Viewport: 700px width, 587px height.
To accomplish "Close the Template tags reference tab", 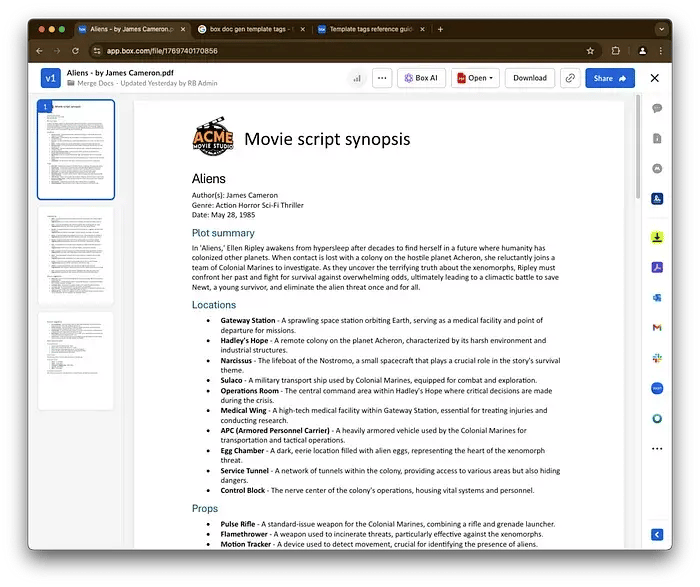I will tap(422, 29).
